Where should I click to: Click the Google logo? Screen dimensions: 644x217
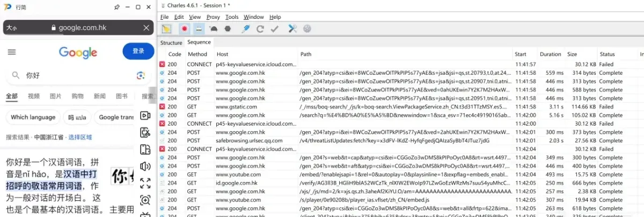point(78,52)
